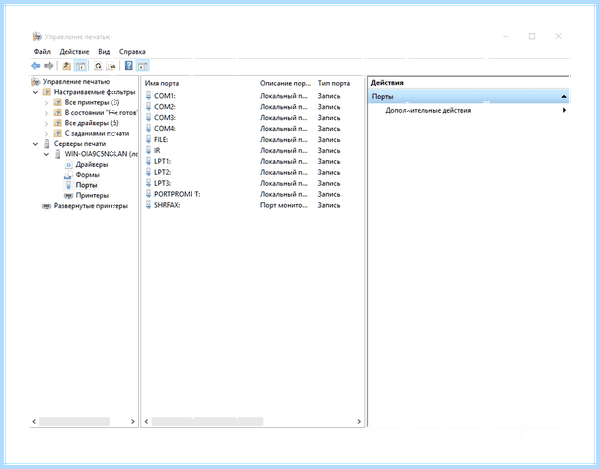Screen dimensions: 600x469
Task: Open the Вид menu
Action: [104, 52]
